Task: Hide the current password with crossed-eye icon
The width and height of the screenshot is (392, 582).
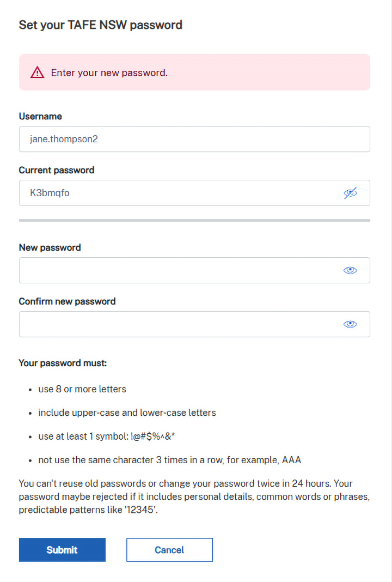Action: 351,193
